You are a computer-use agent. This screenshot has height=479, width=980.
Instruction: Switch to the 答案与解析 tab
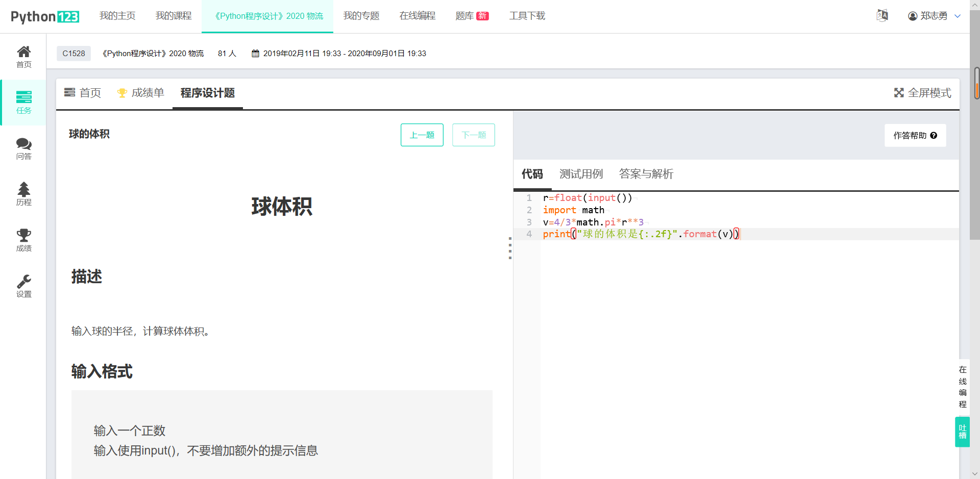[646, 174]
